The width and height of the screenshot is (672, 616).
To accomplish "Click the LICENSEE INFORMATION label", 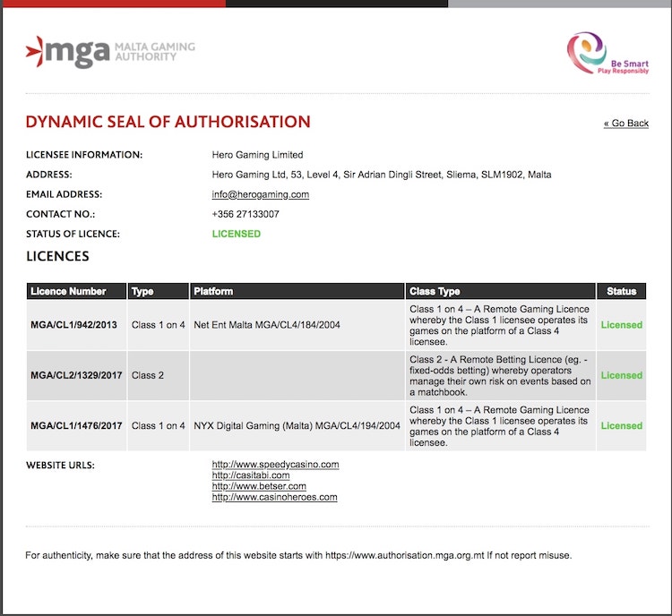I will coord(84,155).
